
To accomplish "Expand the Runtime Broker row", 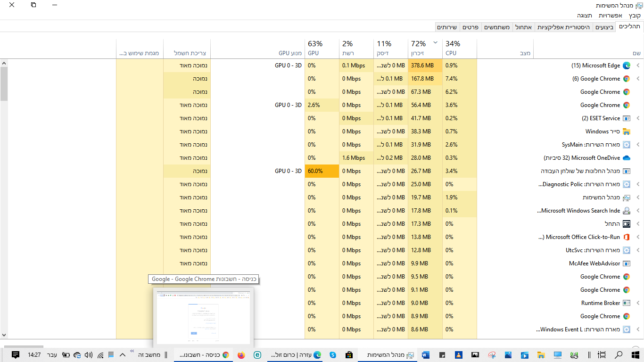I will [638, 303].
